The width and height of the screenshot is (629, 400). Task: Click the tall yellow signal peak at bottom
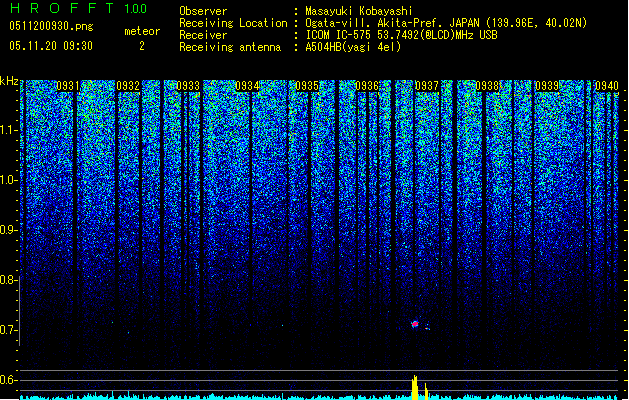click(x=415, y=388)
